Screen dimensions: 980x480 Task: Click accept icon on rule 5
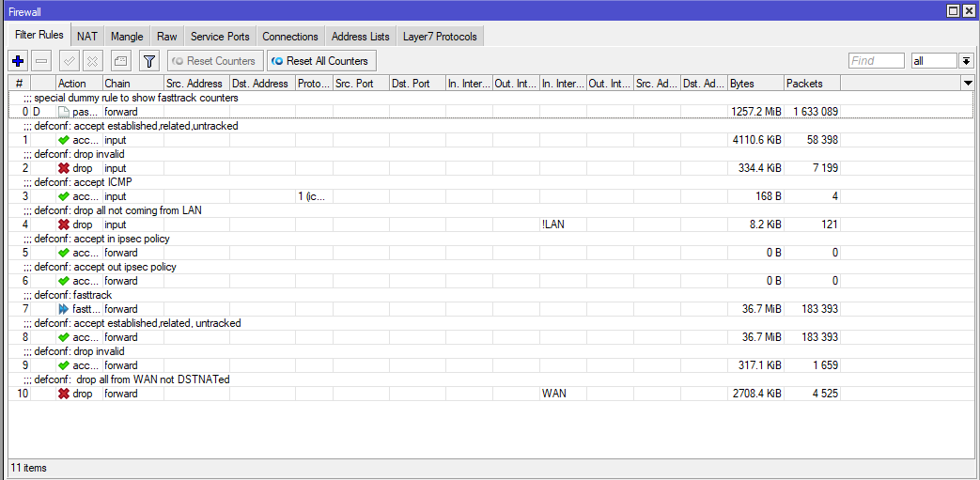pos(63,253)
